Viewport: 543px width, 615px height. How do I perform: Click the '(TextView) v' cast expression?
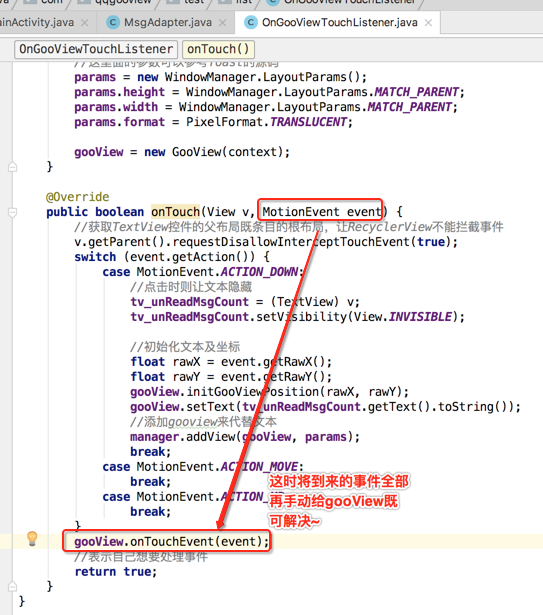[x=313, y=302]
